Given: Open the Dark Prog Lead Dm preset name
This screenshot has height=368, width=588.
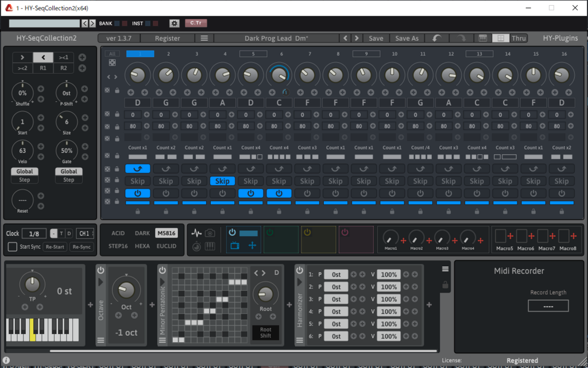Looking at the screenshot, I should 276,38.
